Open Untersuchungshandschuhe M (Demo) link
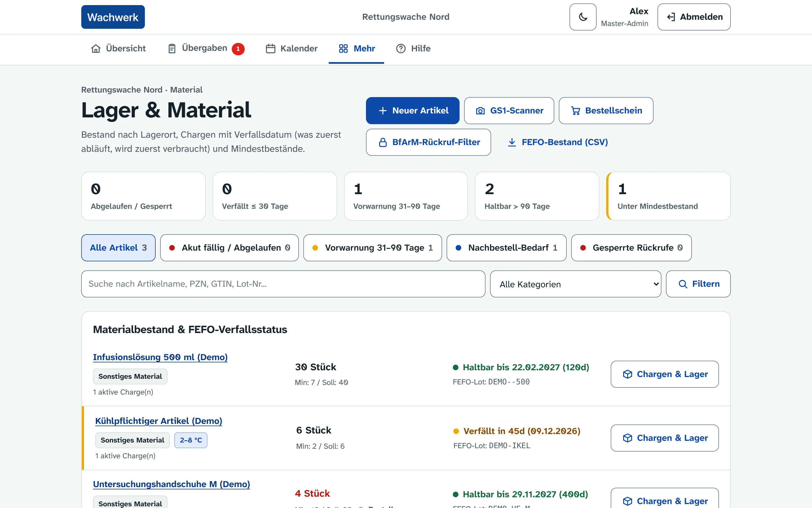The height and width of the screenshot is (508, 812). click(171, 484)
